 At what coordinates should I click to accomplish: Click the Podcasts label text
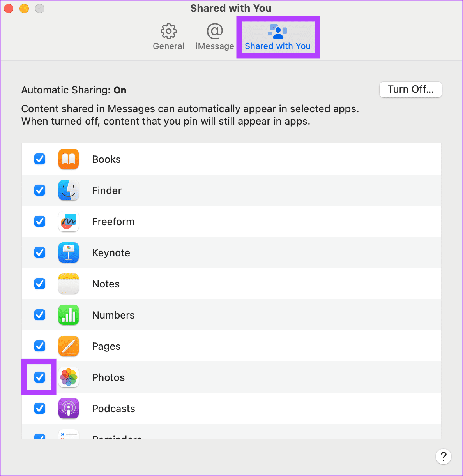(113, 409)
